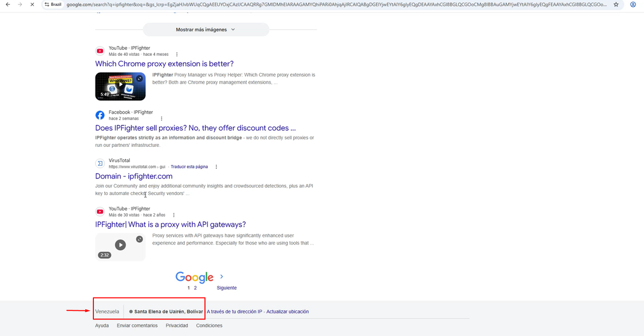
Task: Open the three-dot menu for the VirusTotal result
Action: coord(216,167)
